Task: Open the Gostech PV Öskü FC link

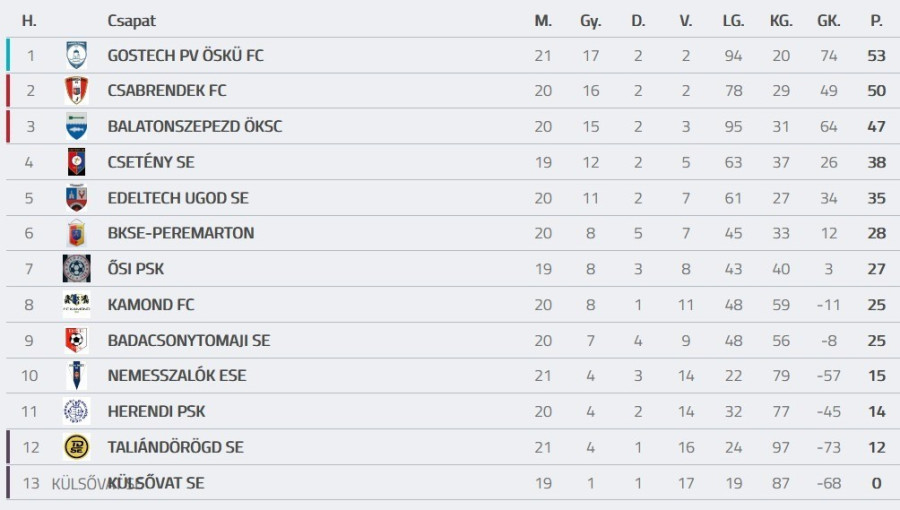Action: click(x=185, y=56)
